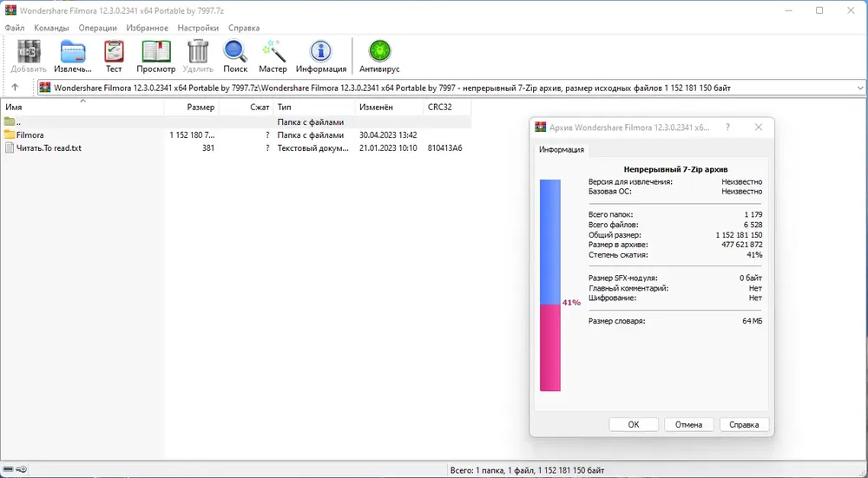Click the Всего файлов value 6 528
Image resolution: width=868 pixels, height=478 pixels.
753,225
